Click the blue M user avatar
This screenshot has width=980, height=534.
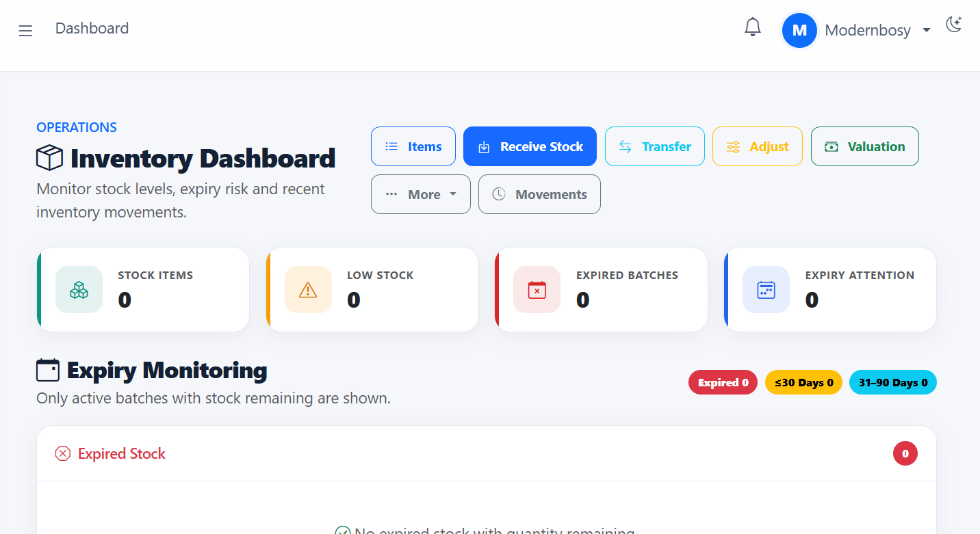tap(799, 30)
